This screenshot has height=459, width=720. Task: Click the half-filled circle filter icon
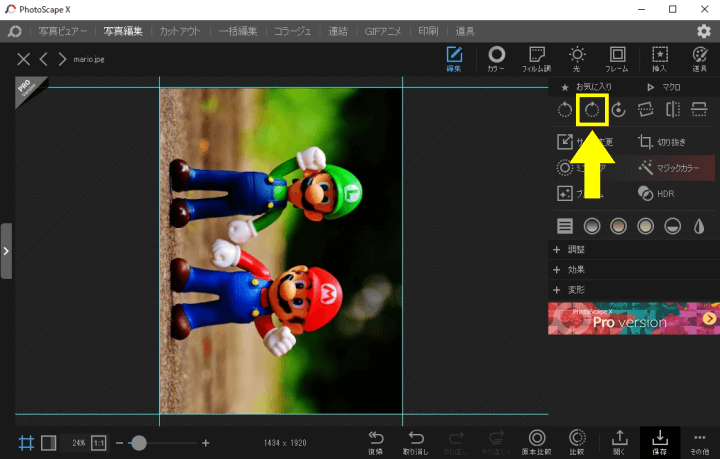coord(673,226)
